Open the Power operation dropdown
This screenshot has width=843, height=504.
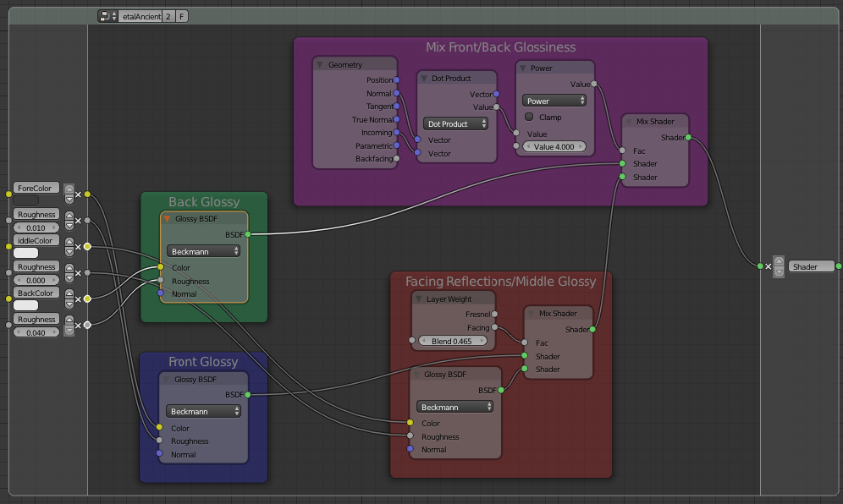point(554,101)
